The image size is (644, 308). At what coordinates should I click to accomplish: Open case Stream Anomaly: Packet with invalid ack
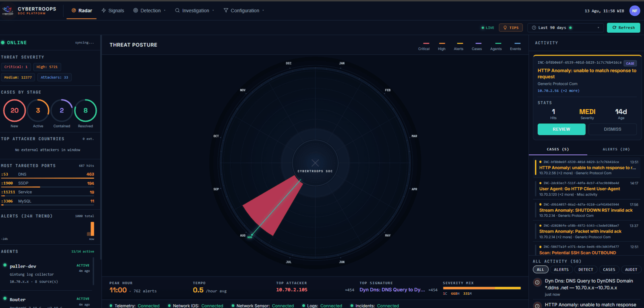(587, 231)
